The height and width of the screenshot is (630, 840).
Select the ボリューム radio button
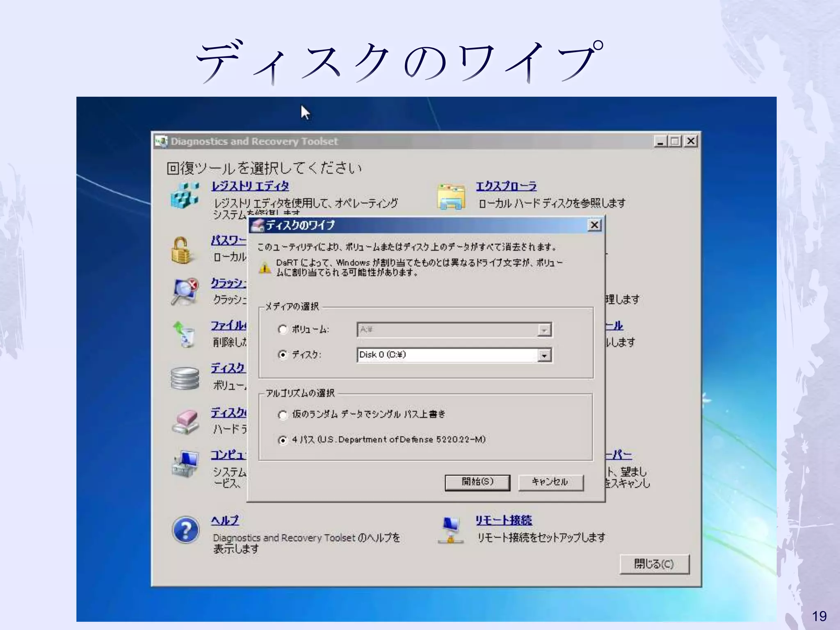(283, 329)
